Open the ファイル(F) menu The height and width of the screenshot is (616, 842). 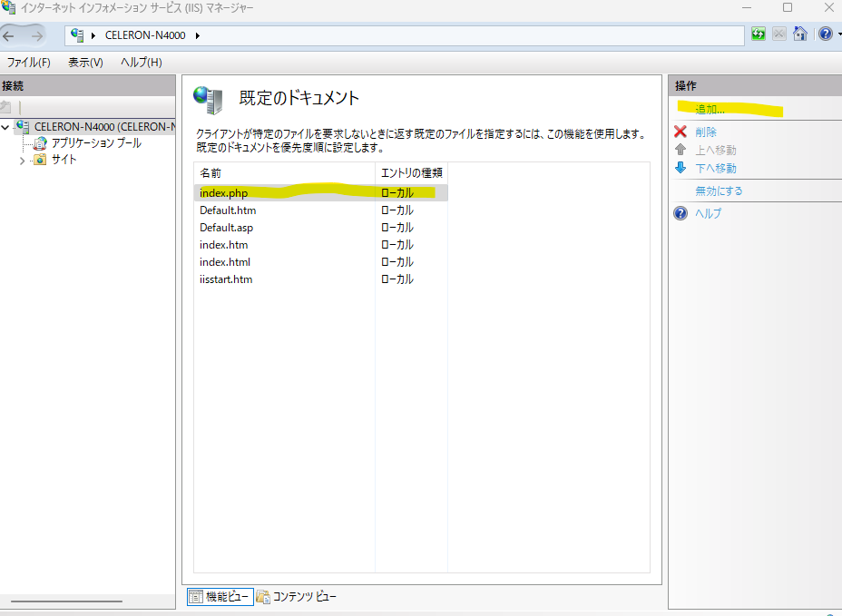pos(28,63)
